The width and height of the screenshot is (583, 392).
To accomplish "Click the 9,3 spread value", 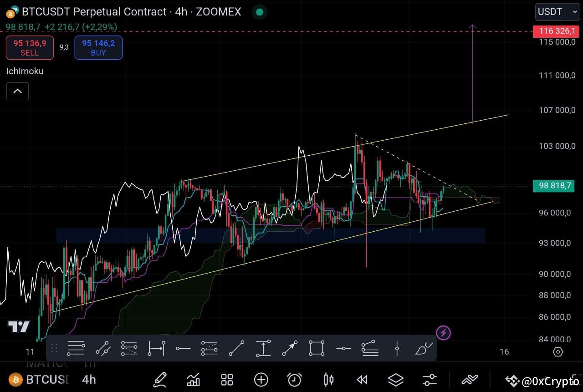I will (64, 47).
